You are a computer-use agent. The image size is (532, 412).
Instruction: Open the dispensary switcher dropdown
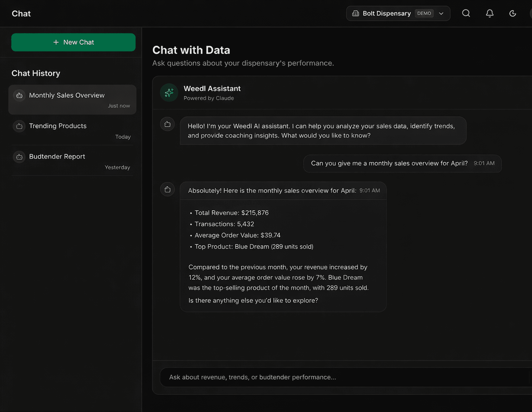click(397, 13)
